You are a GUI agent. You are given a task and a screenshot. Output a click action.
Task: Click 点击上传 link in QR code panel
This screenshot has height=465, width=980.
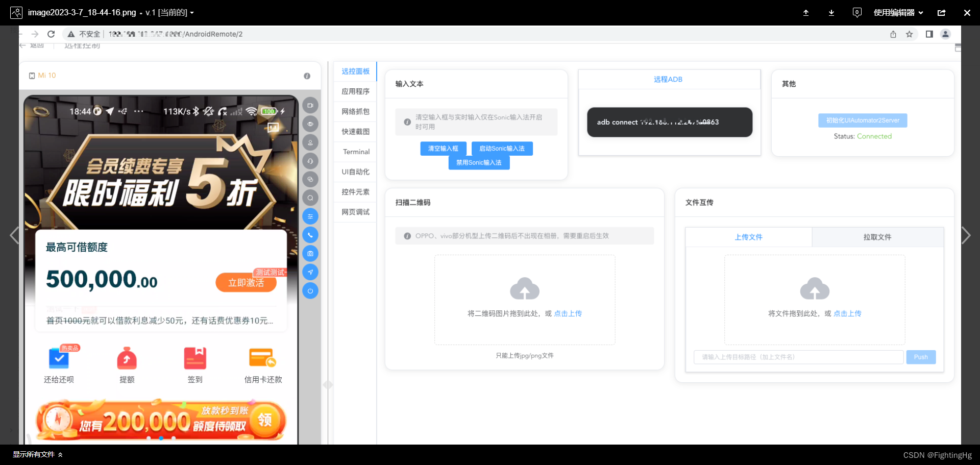[568, 313]
